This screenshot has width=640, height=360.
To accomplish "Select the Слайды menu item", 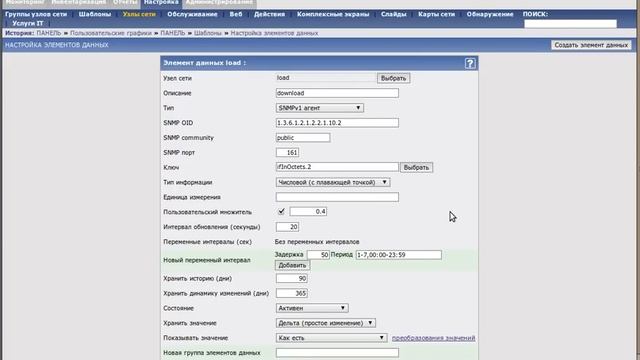I will (x=393, y=14).
